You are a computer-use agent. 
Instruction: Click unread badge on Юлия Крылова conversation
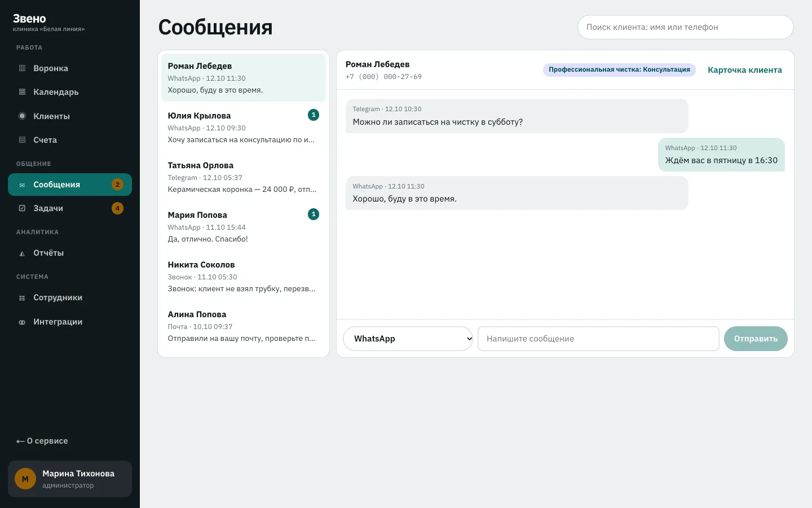point(314,115)
